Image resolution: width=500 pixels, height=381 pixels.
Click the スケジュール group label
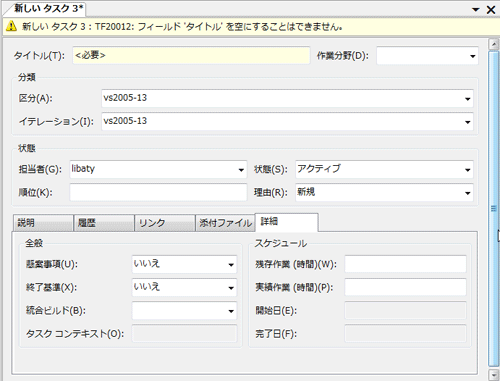[x=281, y=243]
